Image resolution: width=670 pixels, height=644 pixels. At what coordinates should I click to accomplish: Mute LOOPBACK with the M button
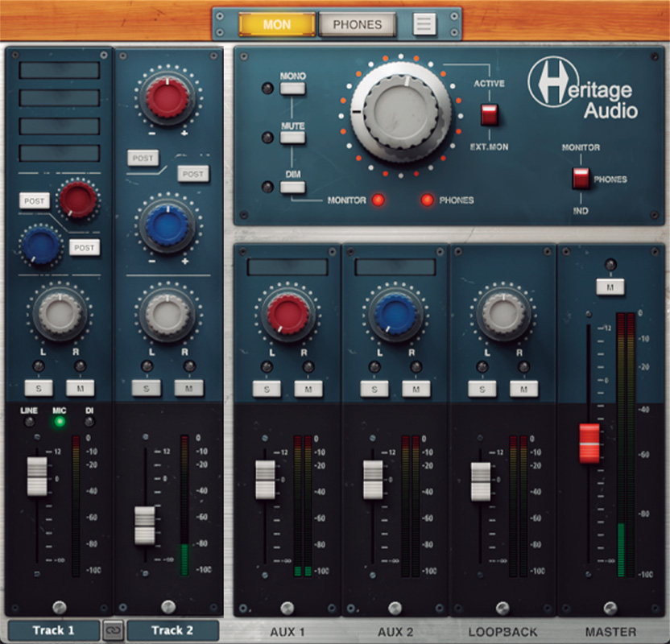click(523, 389)
